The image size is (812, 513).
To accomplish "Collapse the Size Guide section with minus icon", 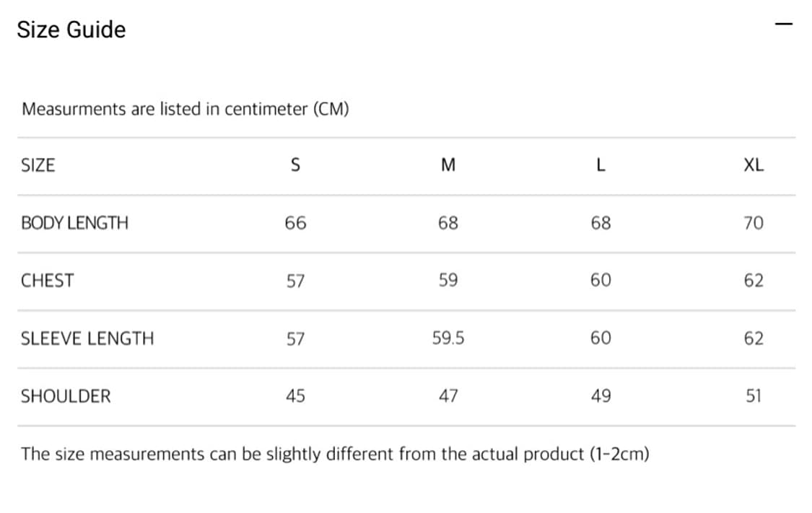I will 783,25.
